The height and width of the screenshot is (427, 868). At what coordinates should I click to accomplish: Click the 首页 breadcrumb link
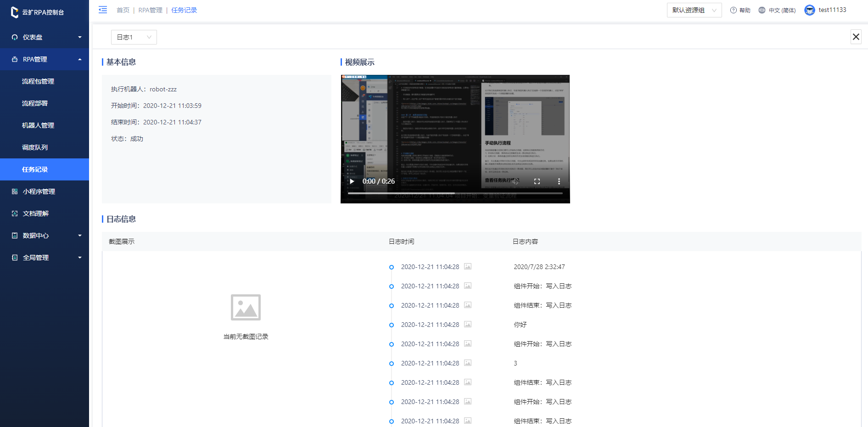[123, 10]
